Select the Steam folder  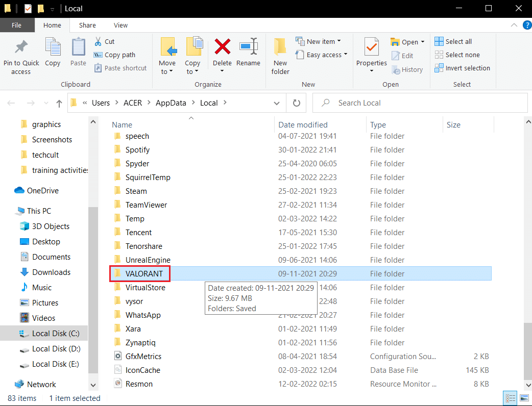coord(136,191)
